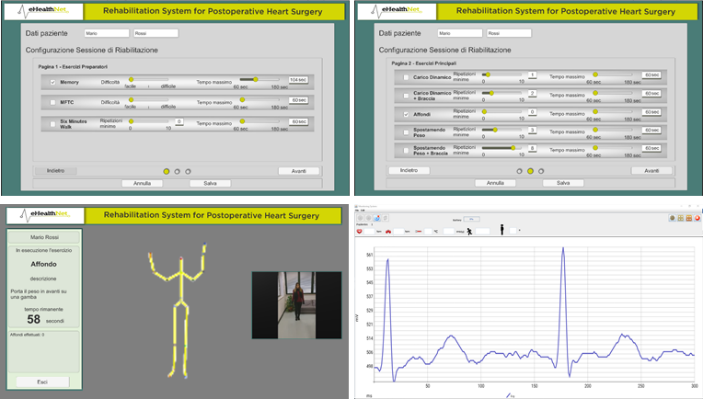Click Avanti button on Esercizi Preparatori page

pos(299,171)
